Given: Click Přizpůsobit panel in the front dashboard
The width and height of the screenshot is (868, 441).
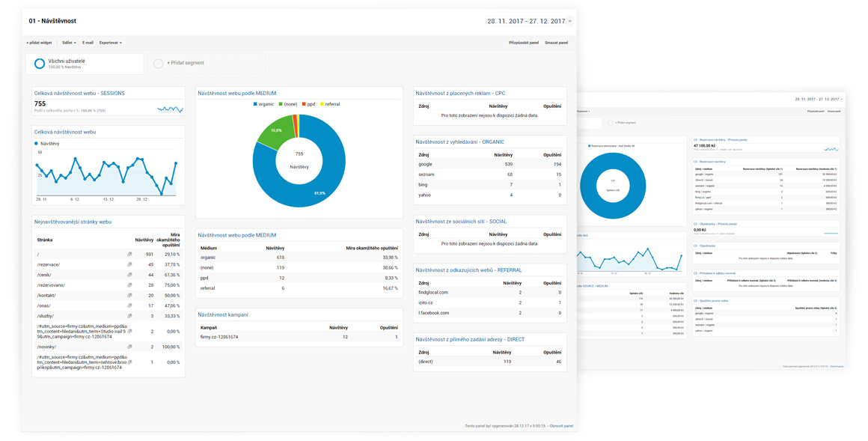Looking at the screenshot, I should 524,43.
